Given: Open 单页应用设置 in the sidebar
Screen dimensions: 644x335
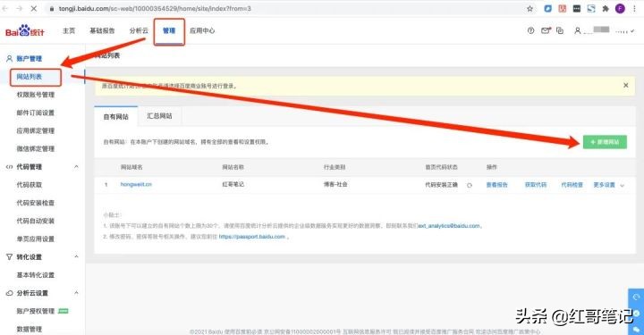Looking at the screenshot, I should 35,239.
